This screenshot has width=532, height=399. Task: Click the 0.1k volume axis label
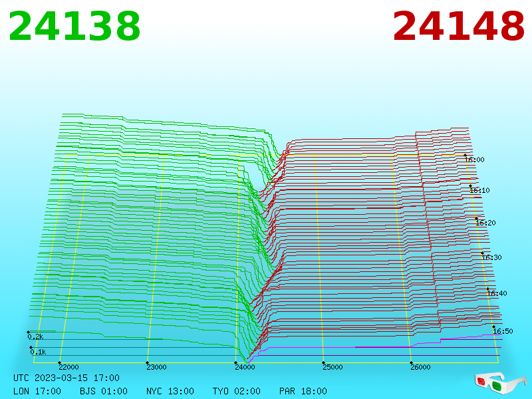coord(38,352)
